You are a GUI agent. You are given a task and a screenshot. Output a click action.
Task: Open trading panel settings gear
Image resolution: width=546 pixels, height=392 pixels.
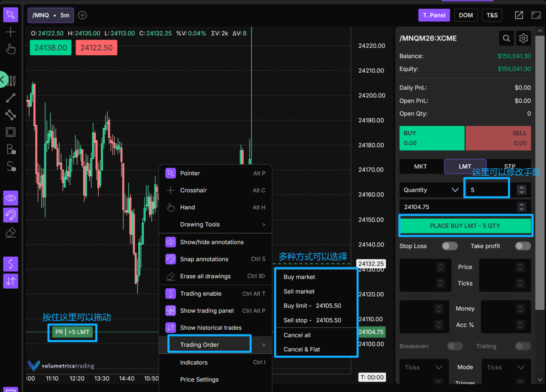(523, 38)
